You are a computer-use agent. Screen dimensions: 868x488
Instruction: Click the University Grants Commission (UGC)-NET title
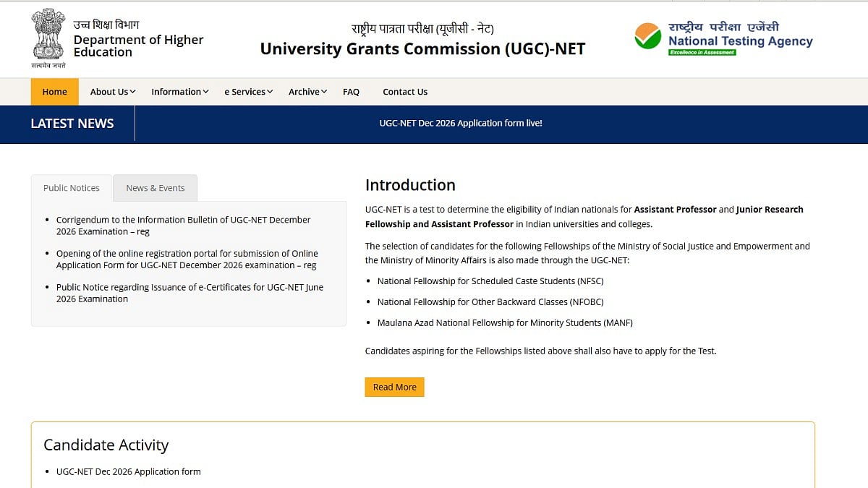(x=422, y=49)
